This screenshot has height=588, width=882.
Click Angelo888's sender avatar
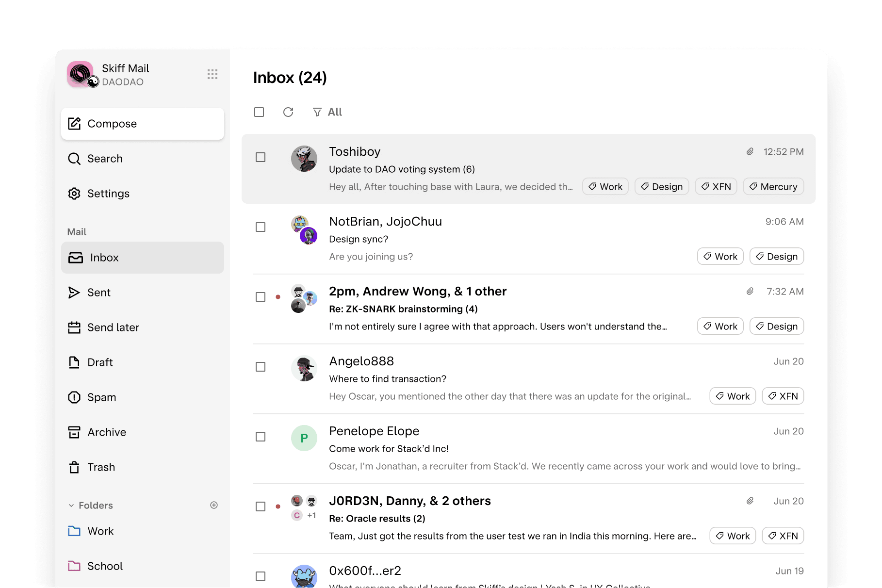[304, 368]
